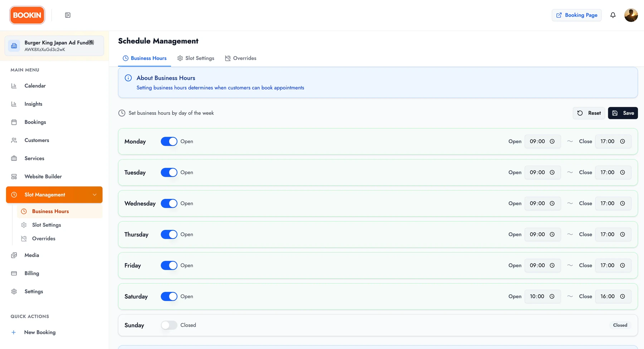Screen dimensions: 644x349
Task: Toggle Friday open switch
Action: click(169, 265)
